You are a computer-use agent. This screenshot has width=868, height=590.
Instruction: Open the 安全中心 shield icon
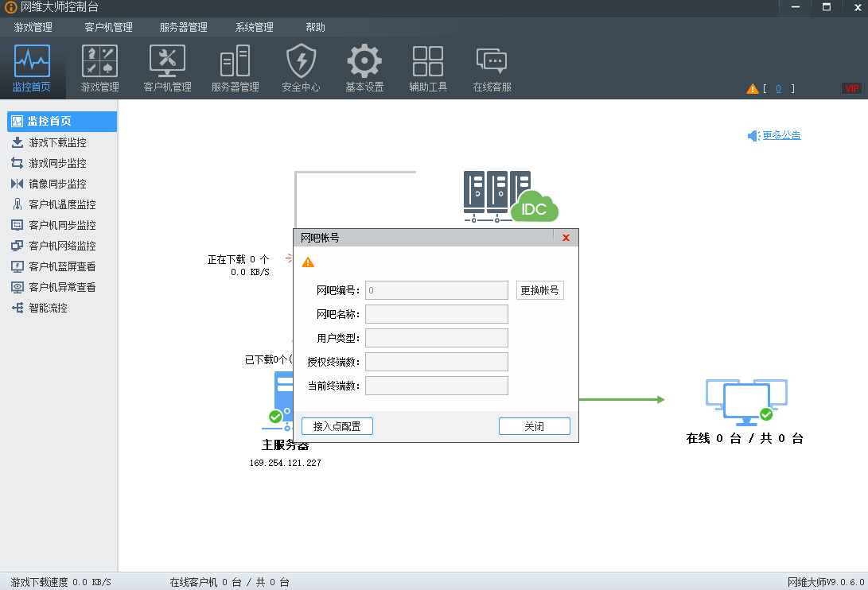(x=302, y=61)
